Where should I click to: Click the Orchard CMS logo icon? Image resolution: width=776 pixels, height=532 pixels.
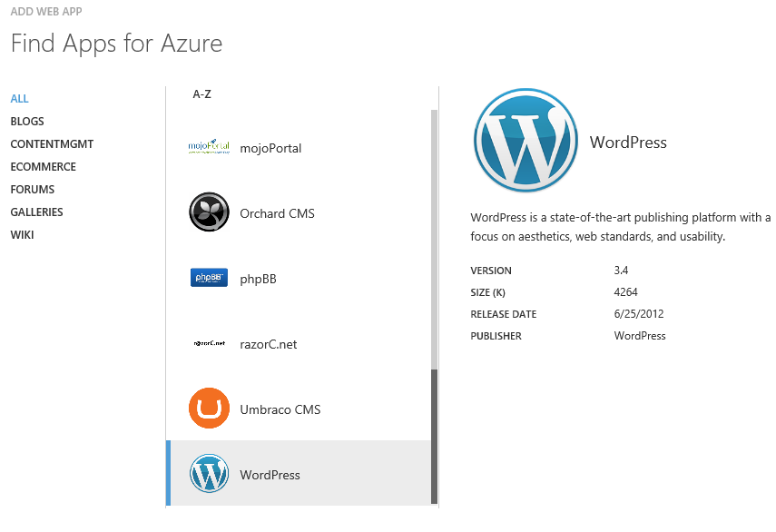[209, 212]
